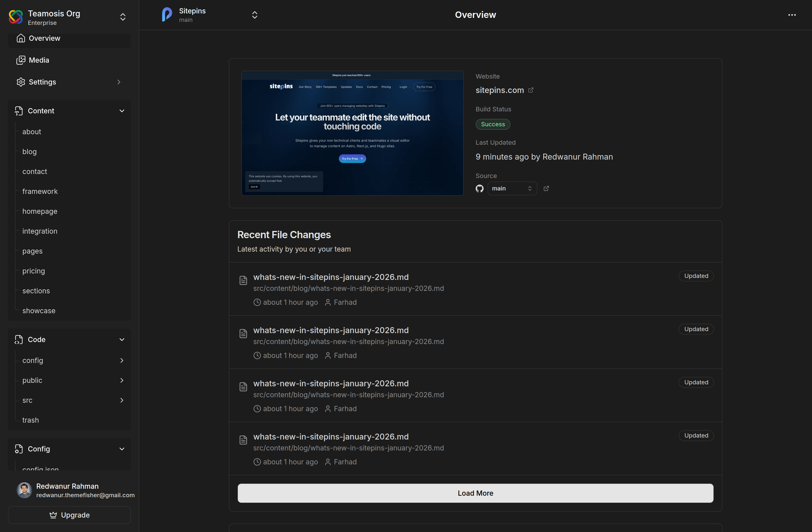Click the GitHub icon in the Source section
Screen dimensions: 812x532
click(x=479, y=188)
